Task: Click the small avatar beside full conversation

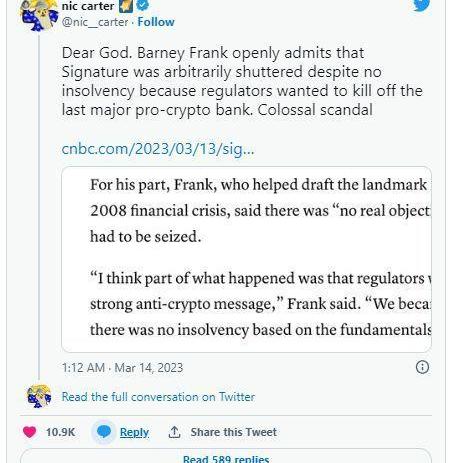Action: [39, 396]
